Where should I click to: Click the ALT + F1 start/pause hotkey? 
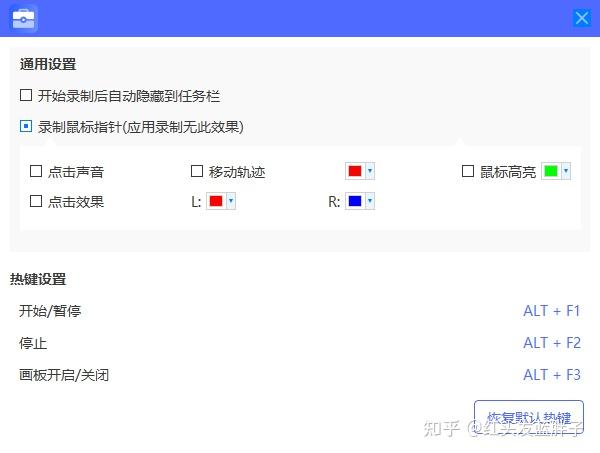coord(551,311)
